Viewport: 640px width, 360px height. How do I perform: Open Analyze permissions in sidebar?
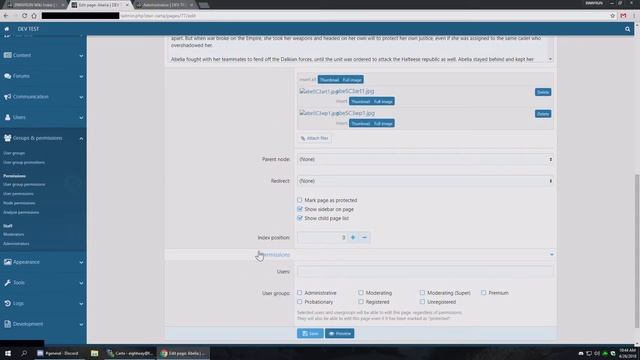coord(21,213)
